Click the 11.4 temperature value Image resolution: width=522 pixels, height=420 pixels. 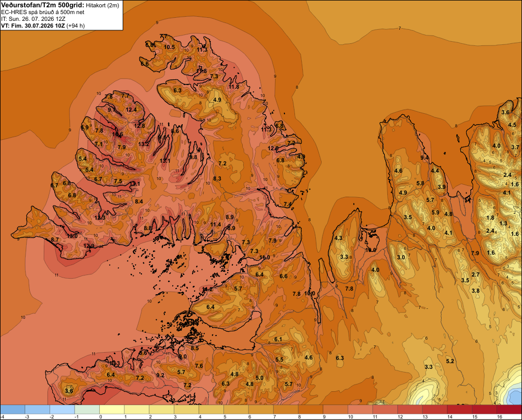[216, 224]
